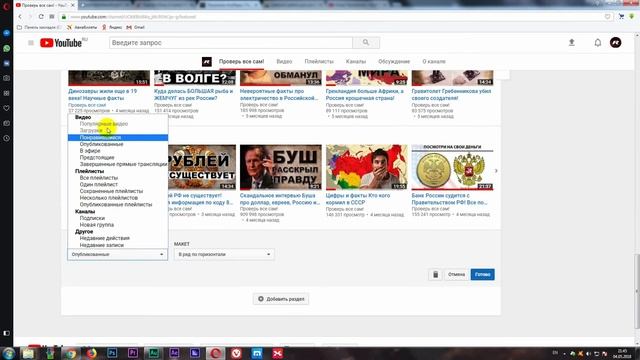Screen dimensions: 640x360
Task: Click the Готово button
Action: point(482,274)
